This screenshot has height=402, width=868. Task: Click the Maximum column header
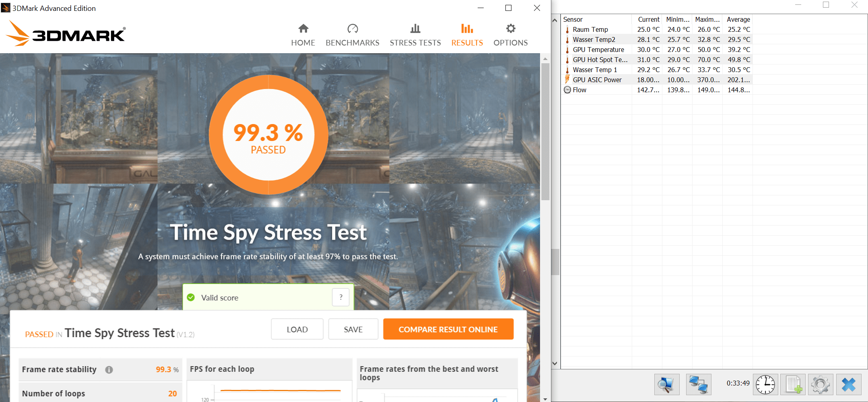click(x=707, y=19)
